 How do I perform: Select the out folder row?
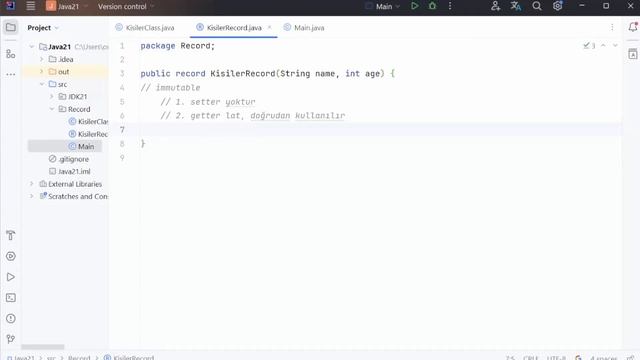[65, 71]
